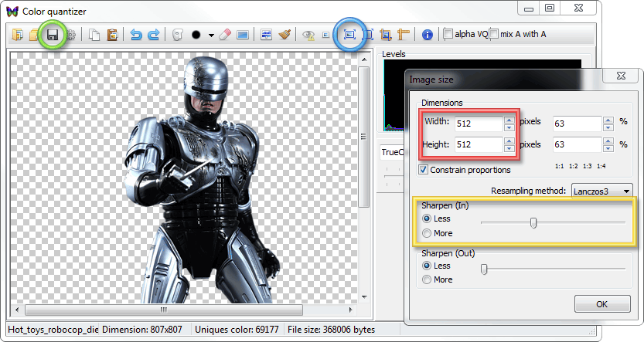Click the 'Hot_toys_robocop_die' file name

(x=53, y=330)
